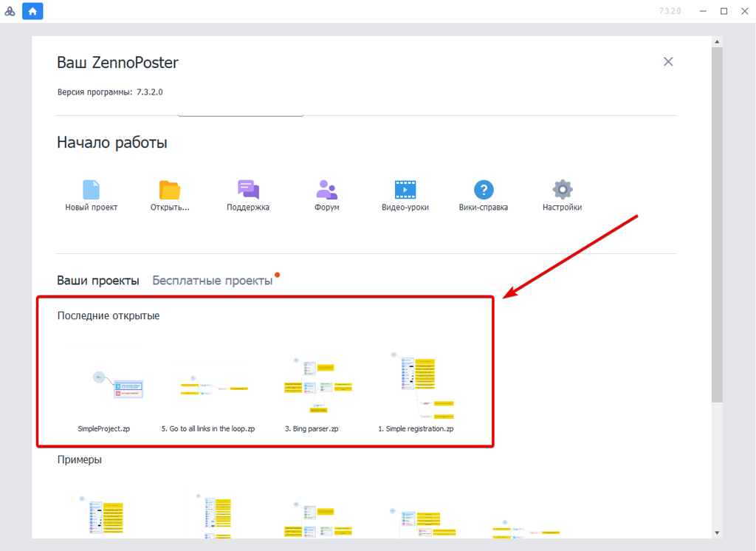Click the vertical scrollbar thumb
This screenshot has height=551, width=756.
716,222
